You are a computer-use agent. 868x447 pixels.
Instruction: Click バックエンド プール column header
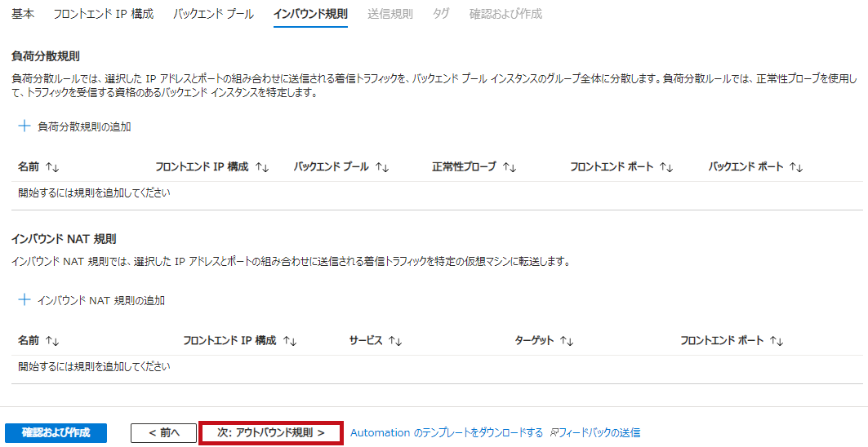click(331, 166)
